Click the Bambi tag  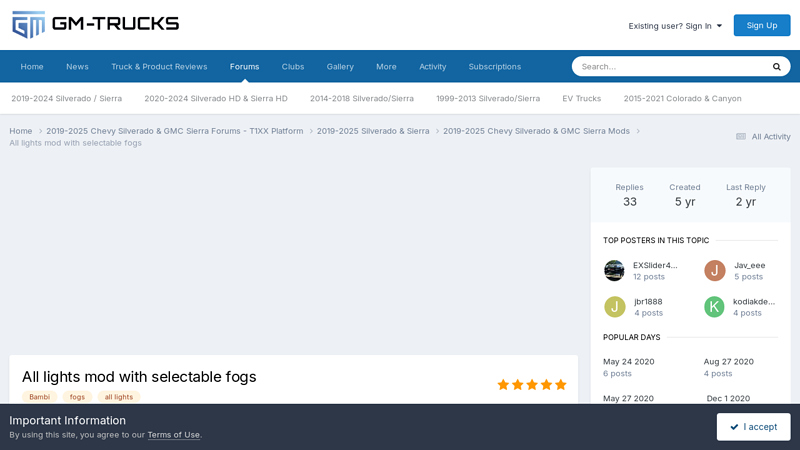[39, 397]
